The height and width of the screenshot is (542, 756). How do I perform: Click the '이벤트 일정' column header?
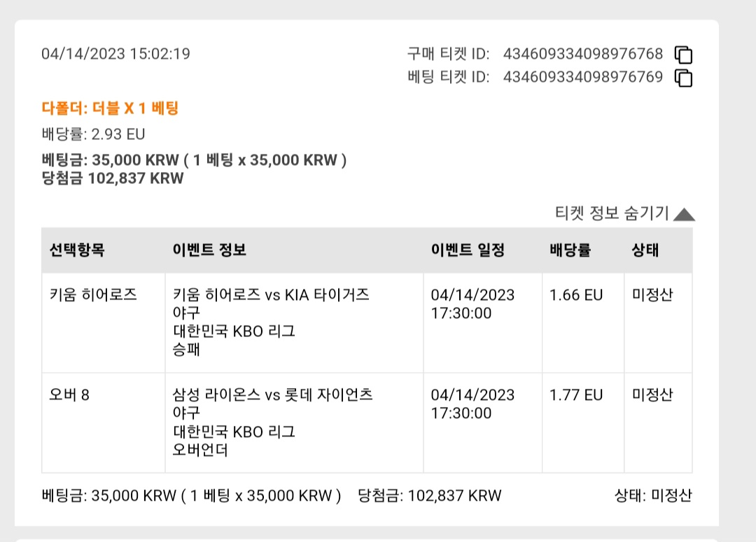[x=468, y=250]
